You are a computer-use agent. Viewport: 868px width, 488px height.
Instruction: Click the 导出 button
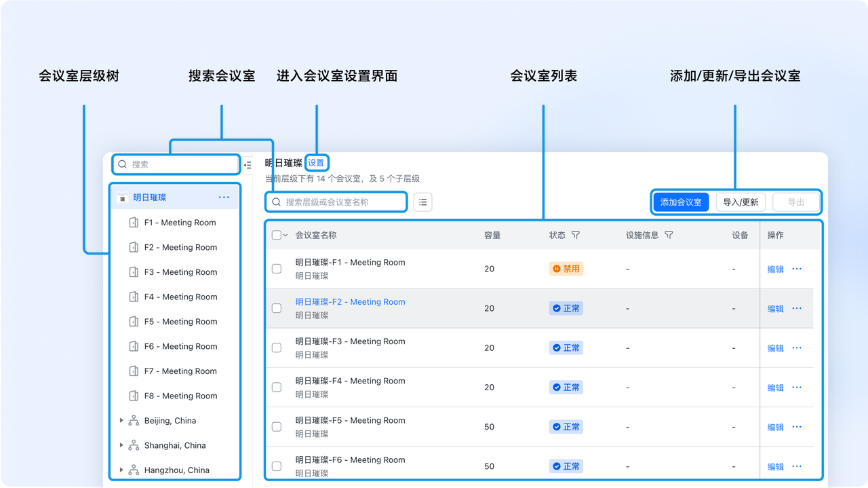pyautogui.click(x=796, y=202)
